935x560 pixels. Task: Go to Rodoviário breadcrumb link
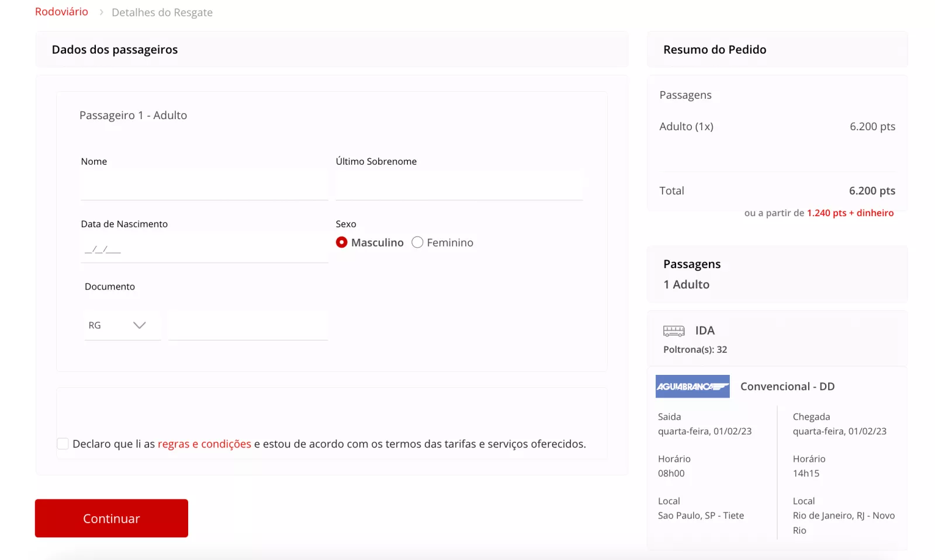(x=61, y=12)
